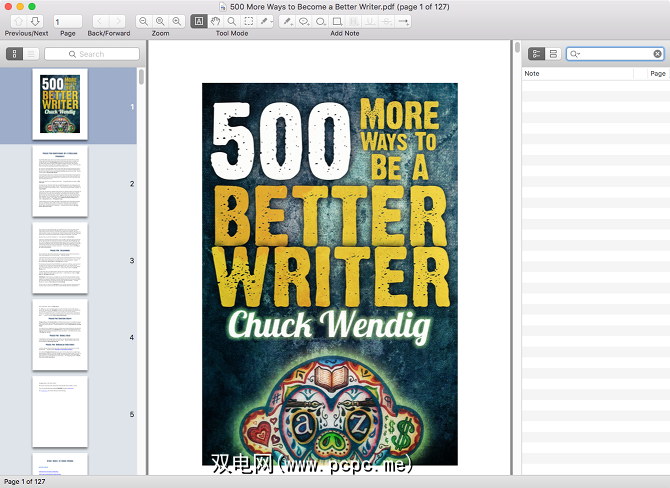Zoom out using minus magnifier
The image size is (670, 488).
[144, 21]
